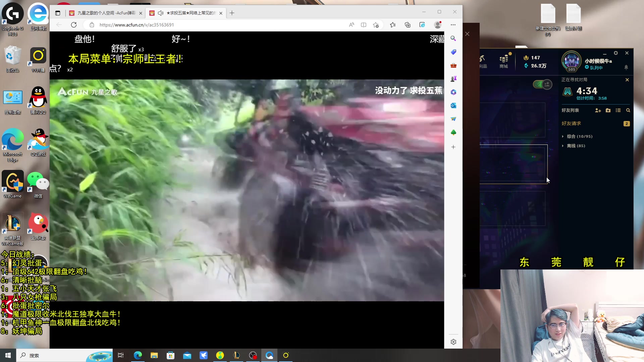Switch to 九星之歌的个人空间 tab
The height and width of the screenshot is (362, 644).
pos(106,13)
